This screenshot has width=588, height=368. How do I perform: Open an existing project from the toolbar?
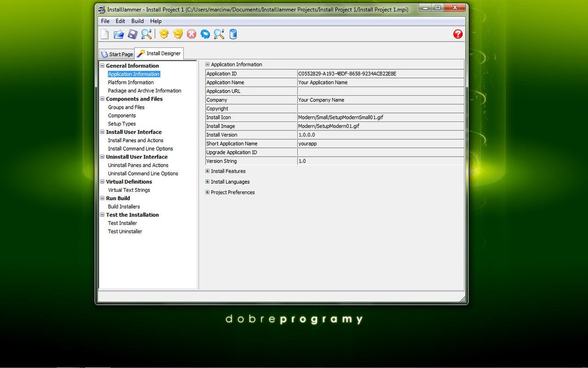coord(119,34)
